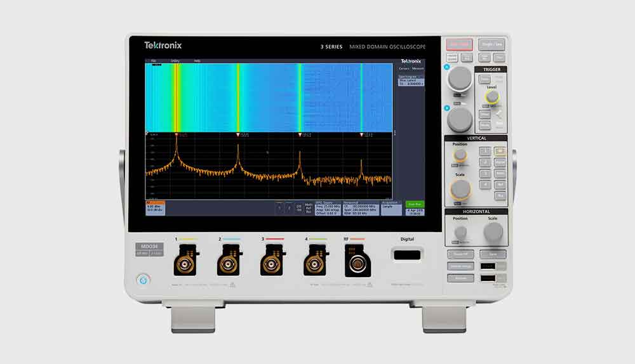Click the upper front USB port

pyautogui.click(x=488, y=266)
